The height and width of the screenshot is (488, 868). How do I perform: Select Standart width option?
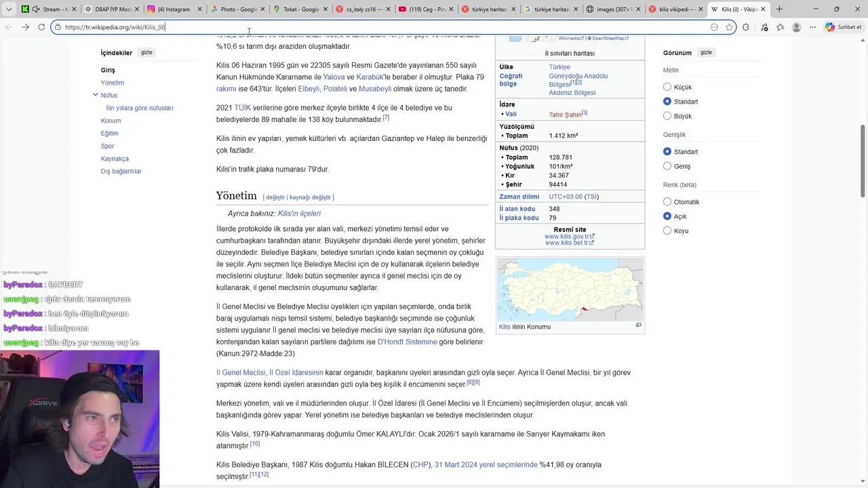[667, 152]
